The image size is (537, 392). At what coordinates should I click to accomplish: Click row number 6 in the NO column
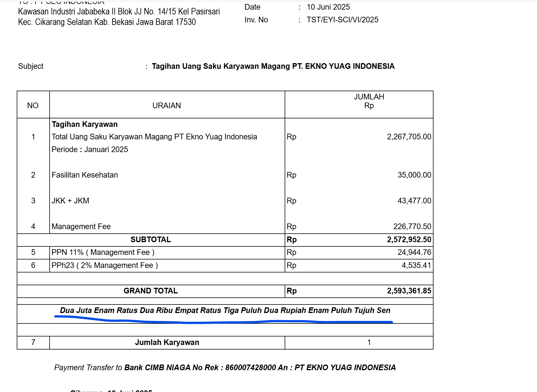coord(33,265)
